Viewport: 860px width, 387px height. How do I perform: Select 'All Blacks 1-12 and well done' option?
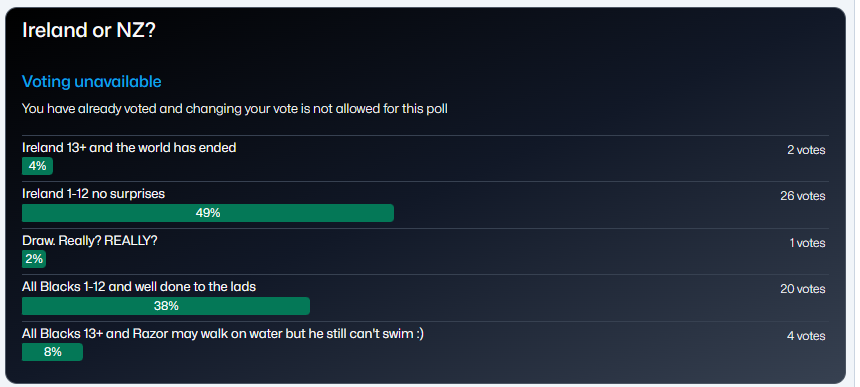tap(139, 287)
